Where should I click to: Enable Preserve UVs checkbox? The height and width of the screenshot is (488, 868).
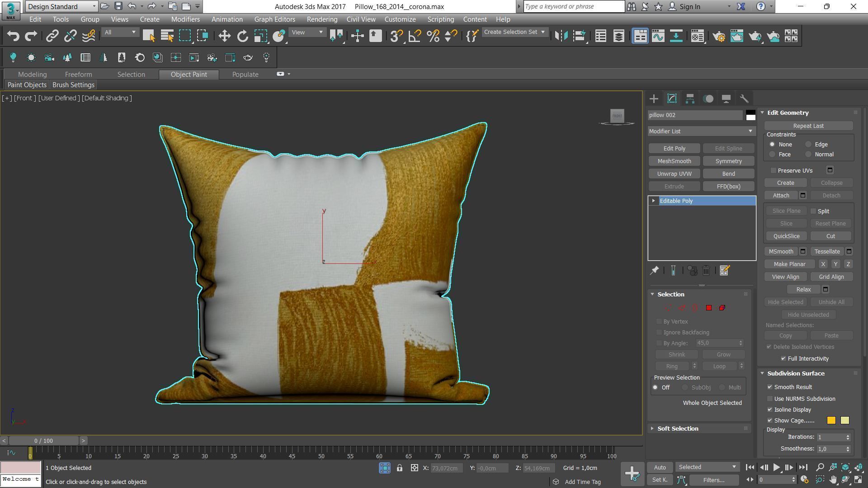(x=774, y=170)
